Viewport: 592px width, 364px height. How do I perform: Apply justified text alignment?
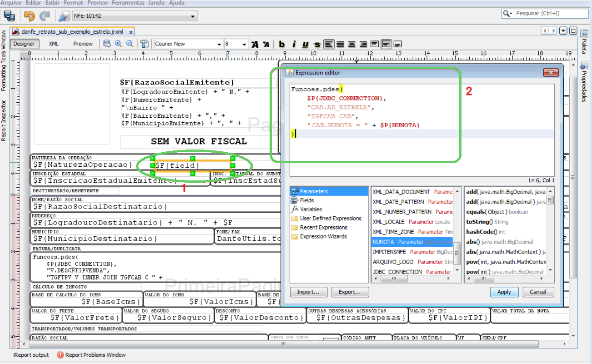[x=340, y=44]
